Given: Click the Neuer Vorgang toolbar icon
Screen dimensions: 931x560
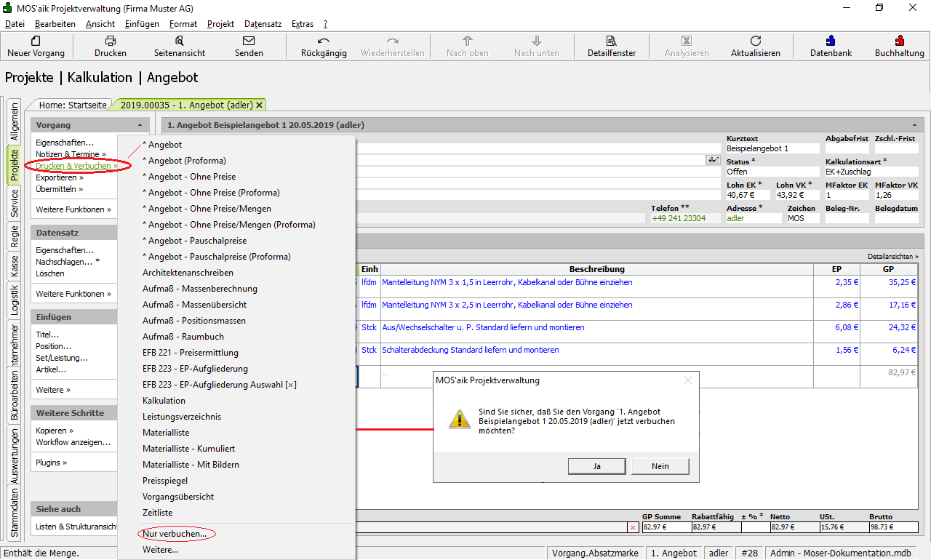Looking at the screenshot, I should tap(36, 41).
